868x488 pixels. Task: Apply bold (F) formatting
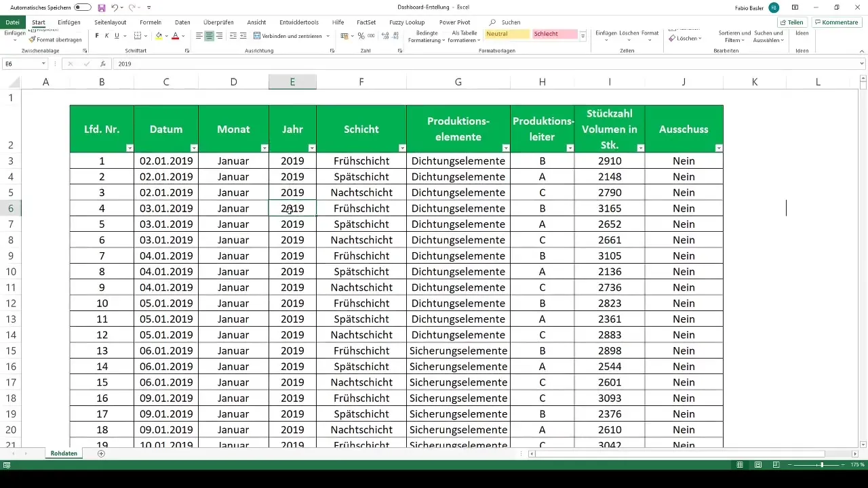[x=97, y=36]
